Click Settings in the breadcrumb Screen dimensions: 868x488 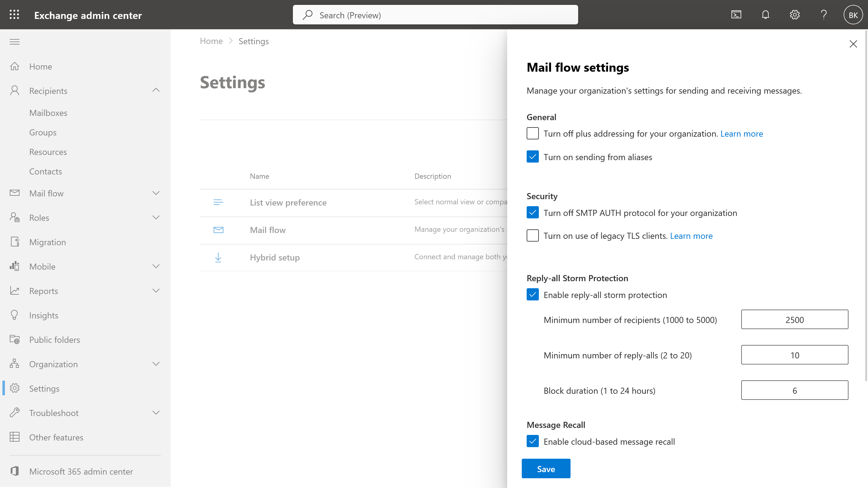coord(253,41)
